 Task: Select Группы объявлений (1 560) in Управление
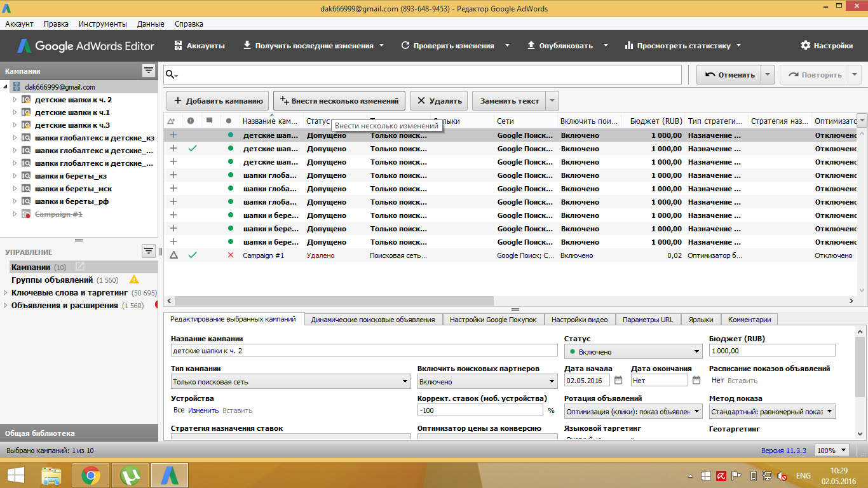pos(64,280)
